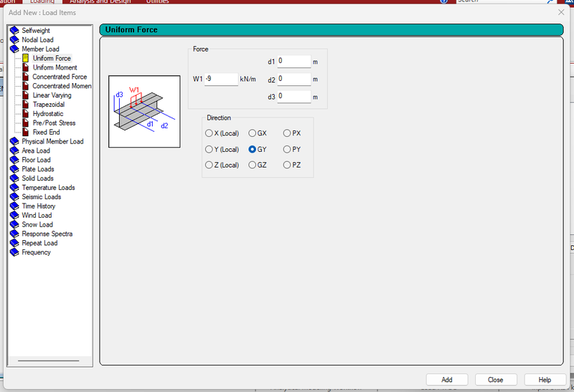The image size is (574, 392).
Task: Open the Loading ribbon tab
Action: click(x=42, y=1)
